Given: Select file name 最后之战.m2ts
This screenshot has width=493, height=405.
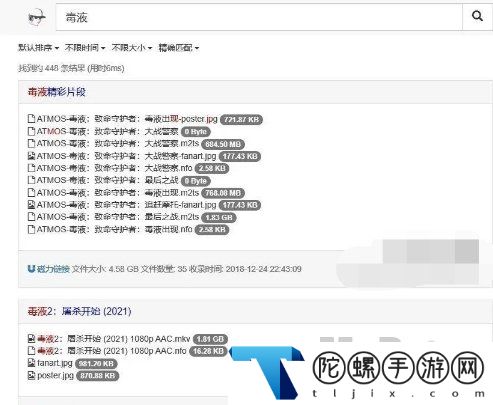Looking at the screenshot, I should pos(118,217).
